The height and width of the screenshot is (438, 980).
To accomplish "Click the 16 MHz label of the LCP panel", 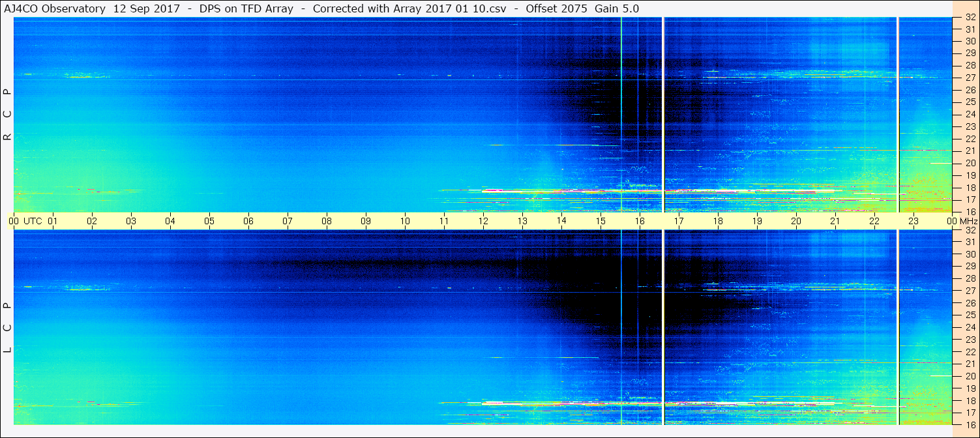I will 970,424.
